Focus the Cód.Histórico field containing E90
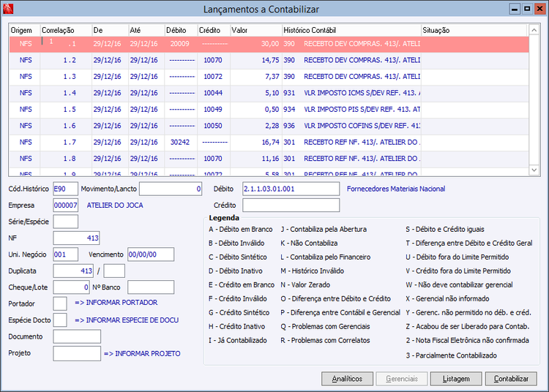This screenshot has height=392, width=549. [x=64, y=189]
